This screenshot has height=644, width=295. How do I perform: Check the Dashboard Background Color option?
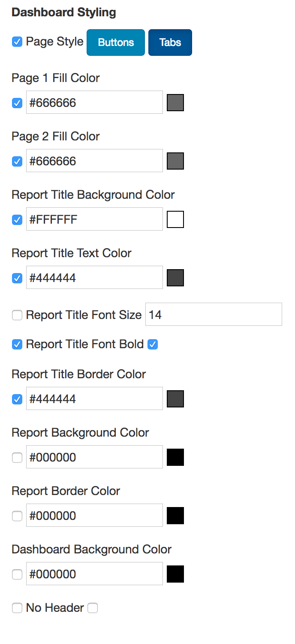[x=17, y=574]
